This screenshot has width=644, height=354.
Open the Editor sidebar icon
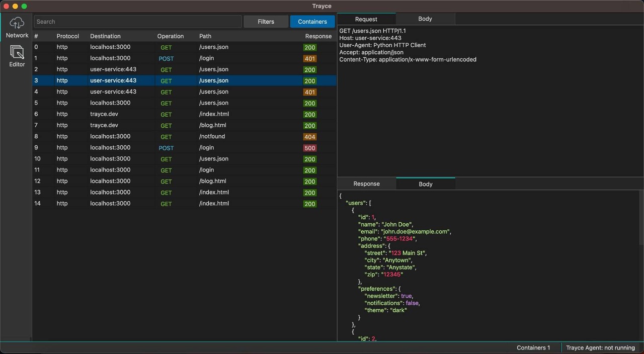point(17,52)
